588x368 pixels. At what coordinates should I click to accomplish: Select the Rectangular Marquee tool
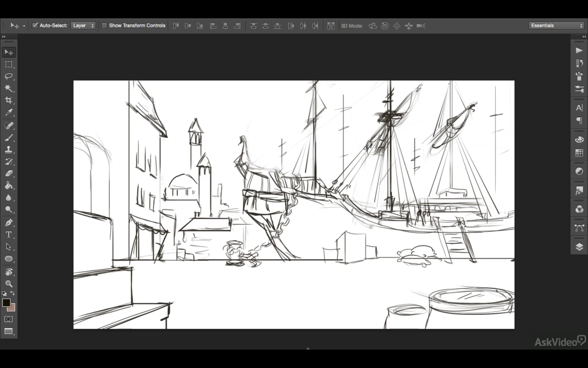click(9, 64)
